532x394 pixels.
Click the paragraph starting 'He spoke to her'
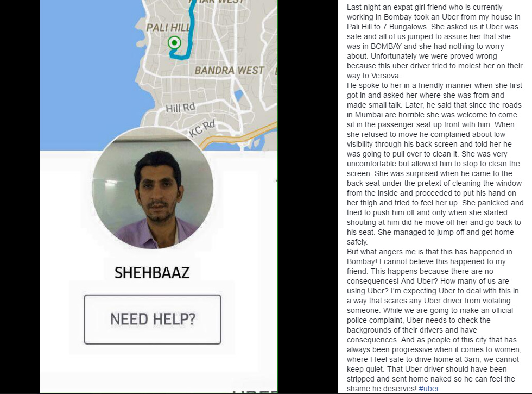[435, 164]
